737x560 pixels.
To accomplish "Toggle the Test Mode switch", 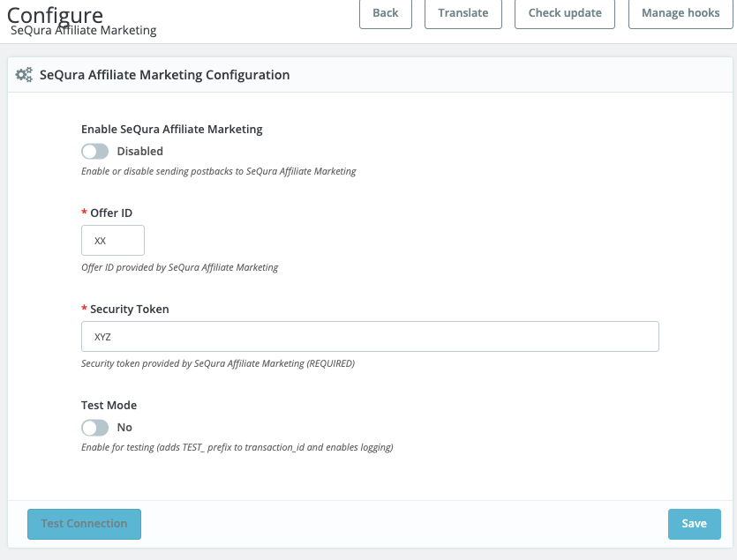I will coord(95,428).
